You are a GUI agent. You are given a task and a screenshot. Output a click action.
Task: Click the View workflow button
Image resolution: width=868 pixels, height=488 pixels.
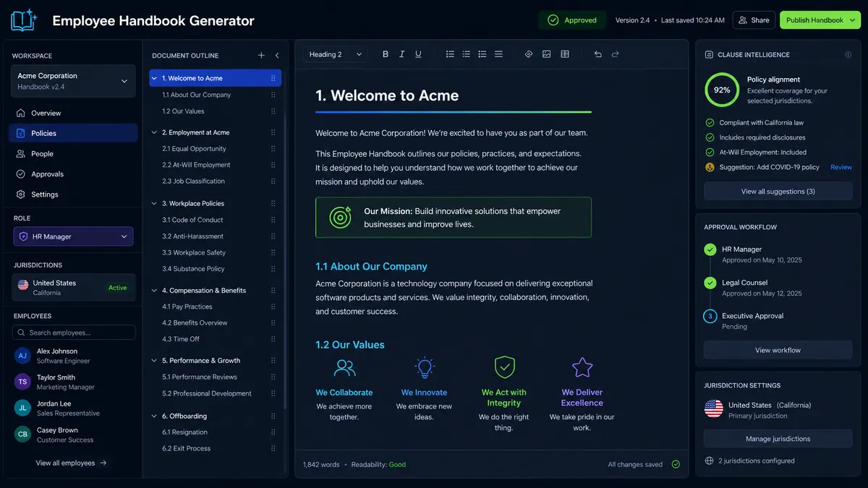click(778, 350)
